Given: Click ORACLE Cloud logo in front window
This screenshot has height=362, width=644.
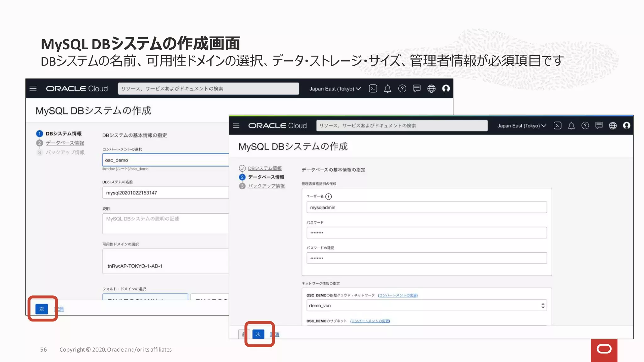Looking at the screenshot, I should pos(277,126).
